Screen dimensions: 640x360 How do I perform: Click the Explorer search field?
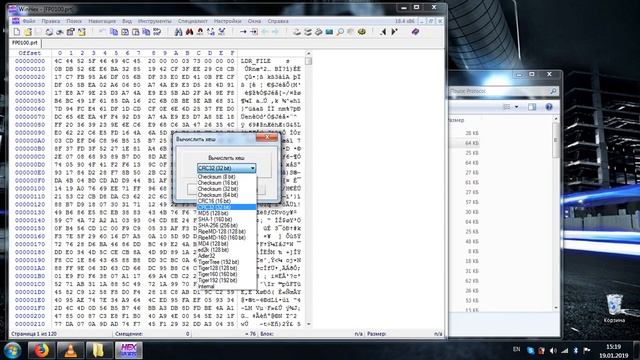click(503, 91)
